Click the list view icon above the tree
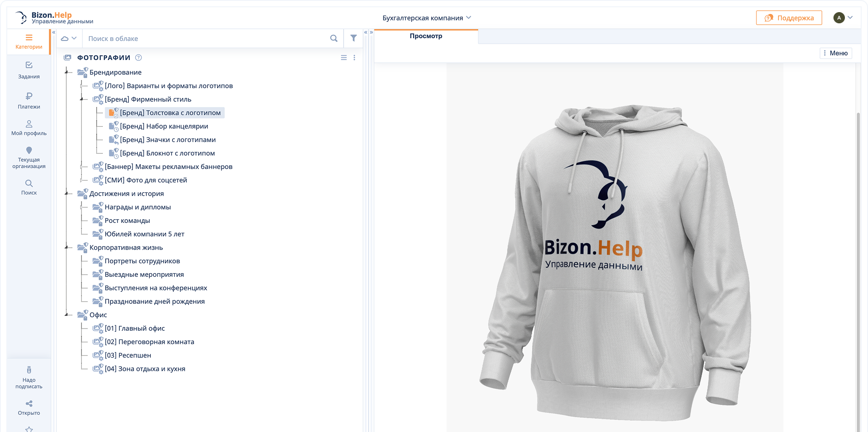Screen dimensions: 868x432 pyautogui.click(x=344, y=58)
